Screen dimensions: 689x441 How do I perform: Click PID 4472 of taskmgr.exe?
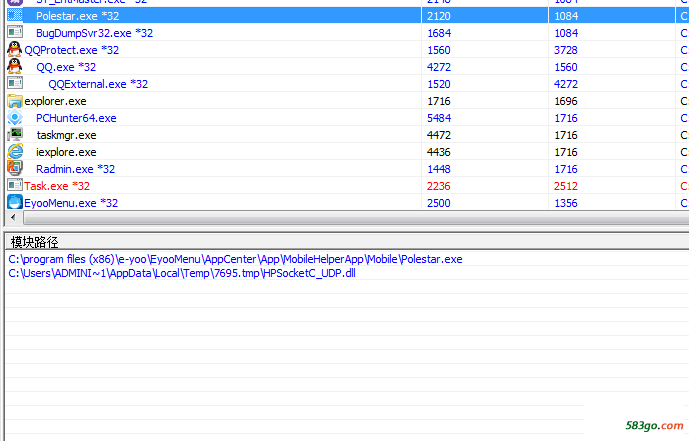tap(439, 135)
